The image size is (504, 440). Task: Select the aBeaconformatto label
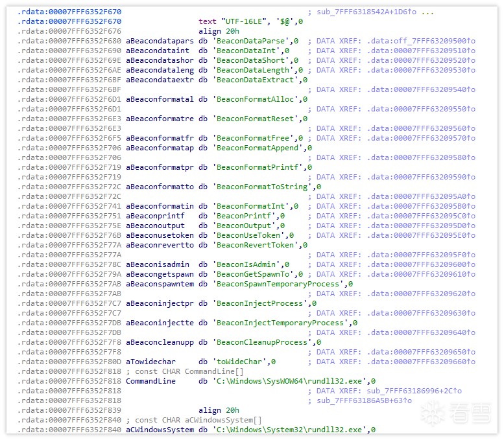[x=160, y=187]
